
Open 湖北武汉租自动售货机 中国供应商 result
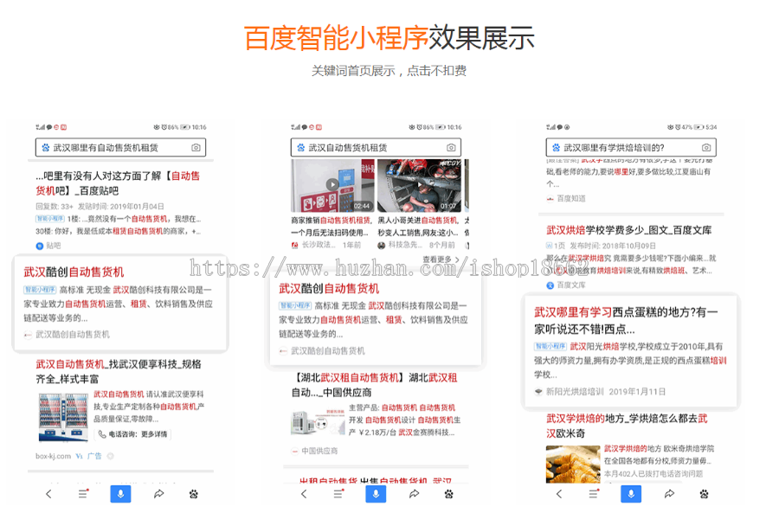[x=374, y=385]
